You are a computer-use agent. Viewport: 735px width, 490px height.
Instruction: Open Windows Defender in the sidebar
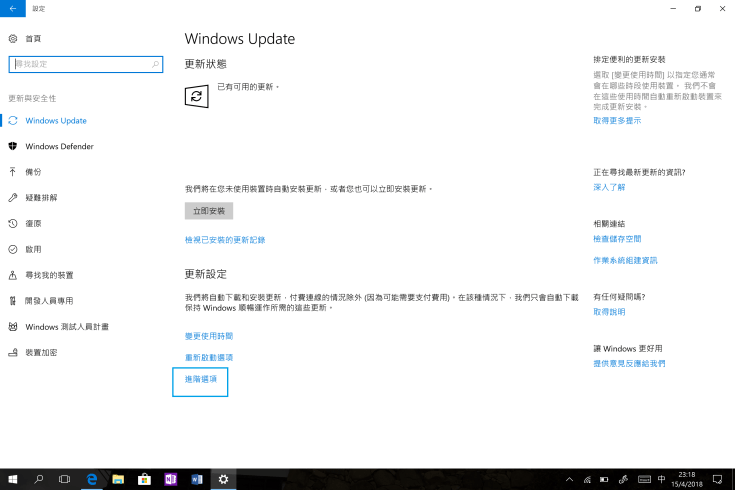[x=59, y=146]
